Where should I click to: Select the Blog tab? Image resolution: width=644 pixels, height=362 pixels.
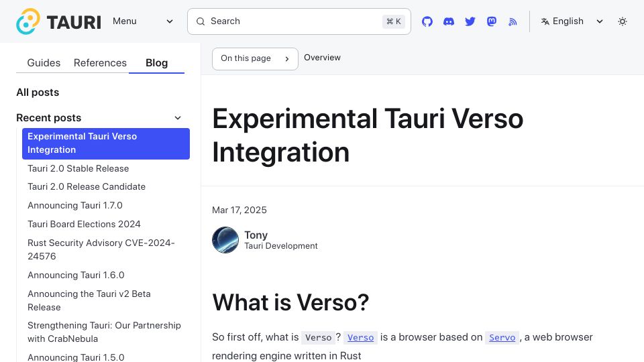click(x=156, y=63)
